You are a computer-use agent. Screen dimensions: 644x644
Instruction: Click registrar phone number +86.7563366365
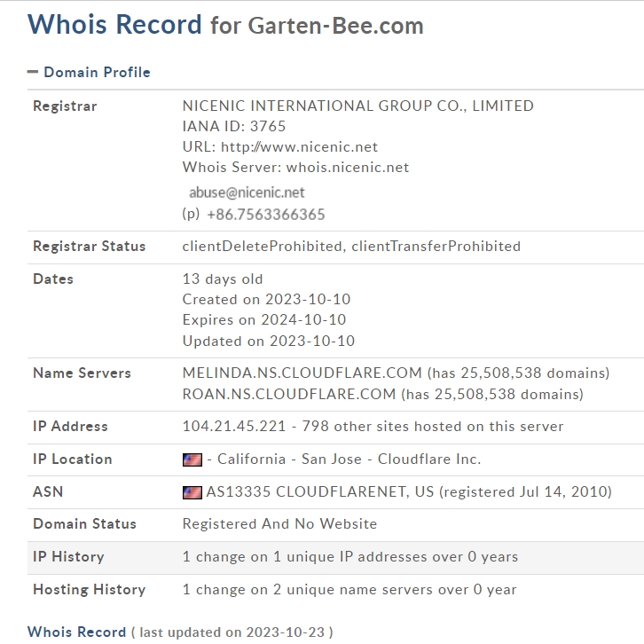click(266, 215)
